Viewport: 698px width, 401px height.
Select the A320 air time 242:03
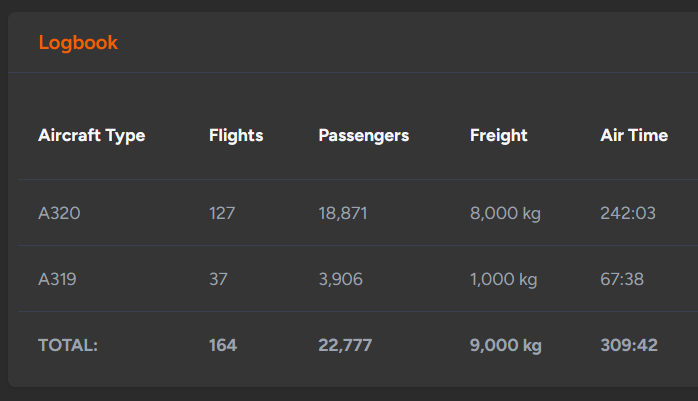[628, 213]
